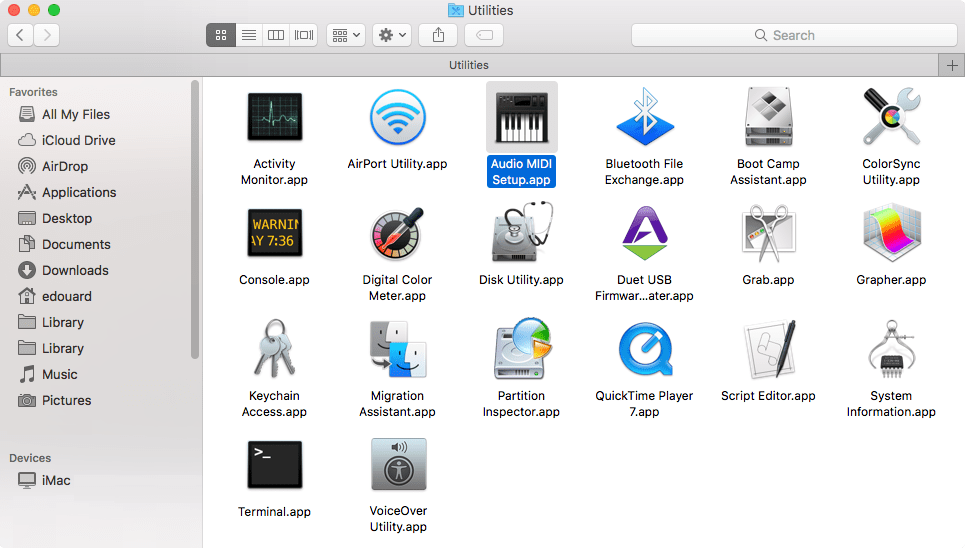Select the VoiceOver Utility icon

[x=398, y=464]
